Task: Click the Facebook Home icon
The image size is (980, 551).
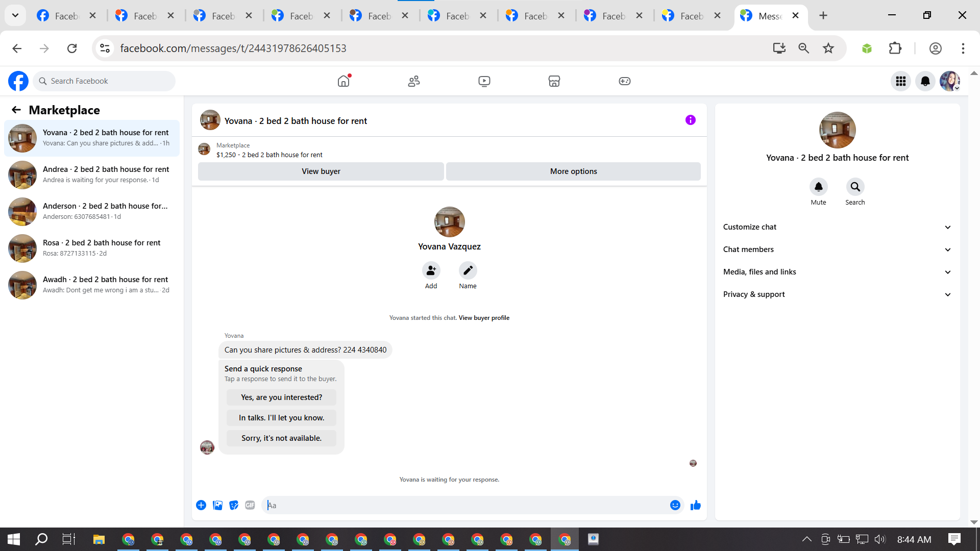Action: click(x=344, y=81)
